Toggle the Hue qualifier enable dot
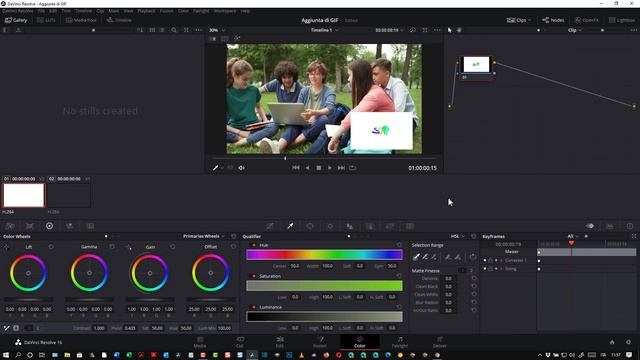 [x=254, y=245]
